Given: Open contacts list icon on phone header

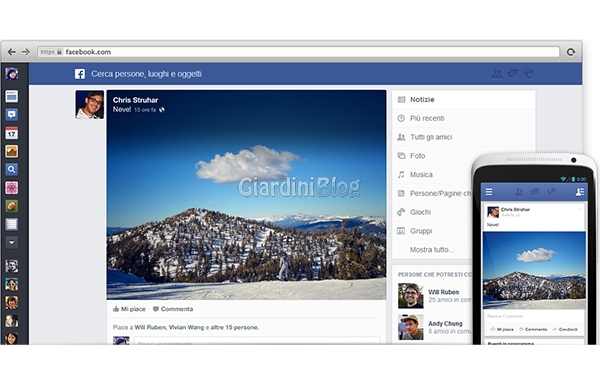Looking at the screenshot, I should 580,192.
